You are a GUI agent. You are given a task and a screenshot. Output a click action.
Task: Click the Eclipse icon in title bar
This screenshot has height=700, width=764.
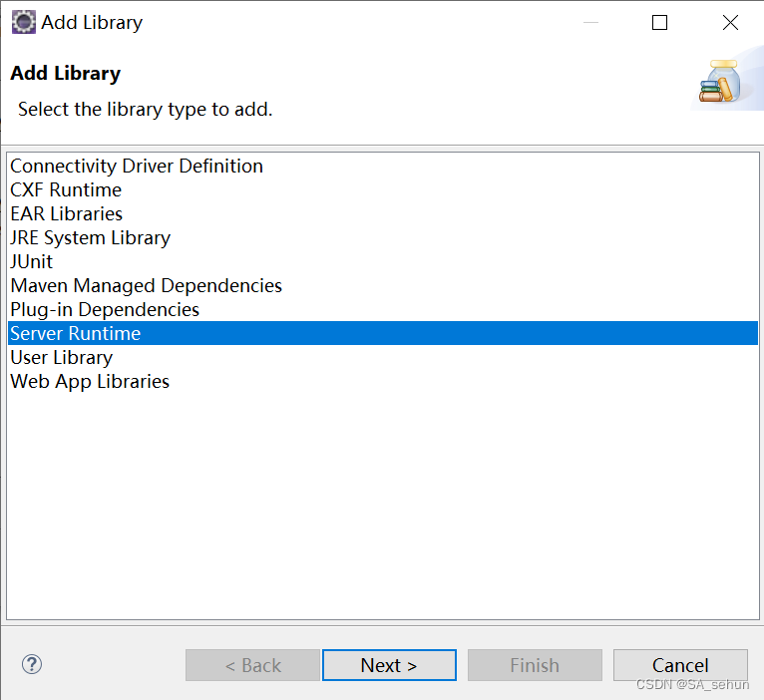(x=23, y=22)
